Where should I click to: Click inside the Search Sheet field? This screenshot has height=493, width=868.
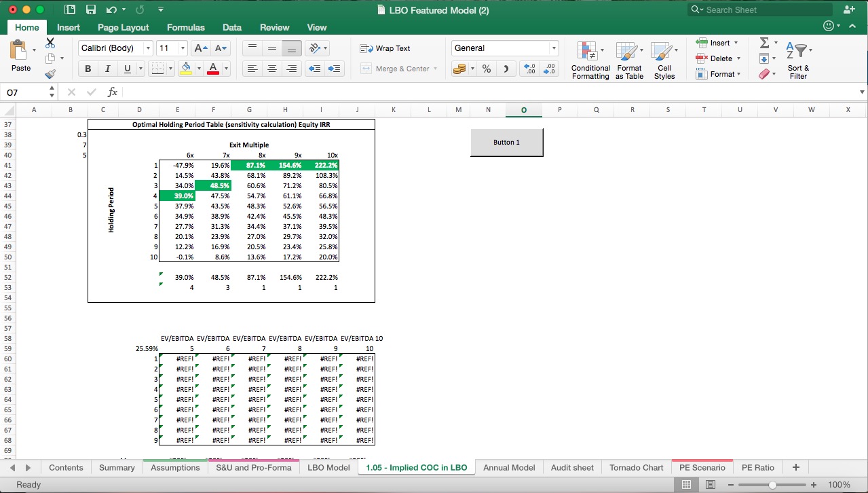(x=760, y=10)
